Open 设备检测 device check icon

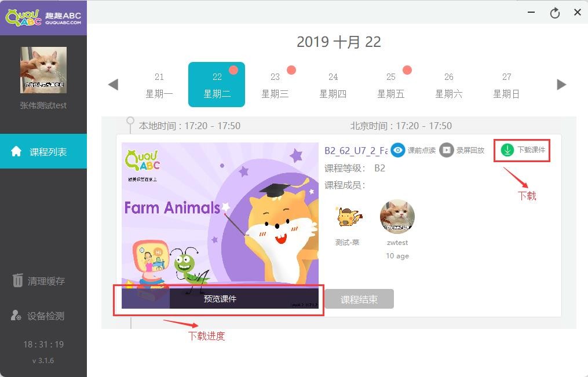pyautogui.click(x=16, y=315)
